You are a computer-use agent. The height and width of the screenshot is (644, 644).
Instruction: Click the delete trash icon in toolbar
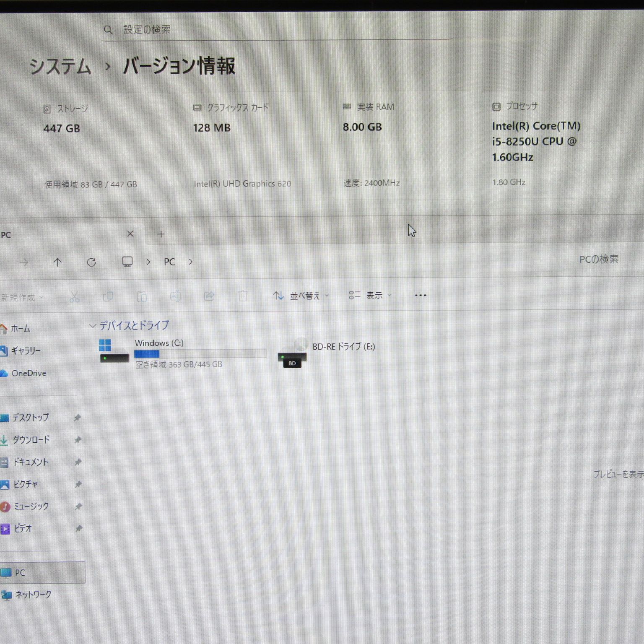tap(243, 296)
